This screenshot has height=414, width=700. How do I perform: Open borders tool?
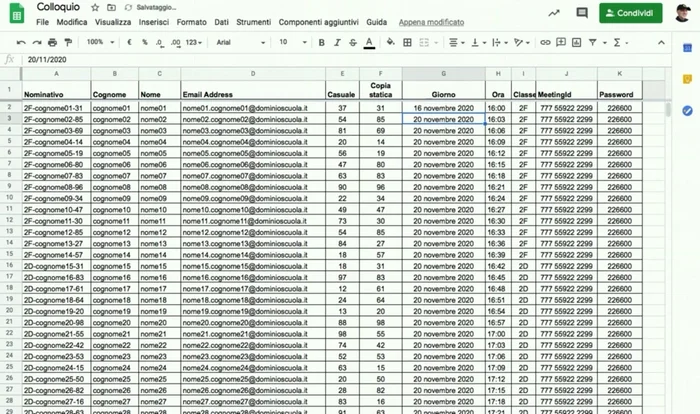(x=407, y=42)
